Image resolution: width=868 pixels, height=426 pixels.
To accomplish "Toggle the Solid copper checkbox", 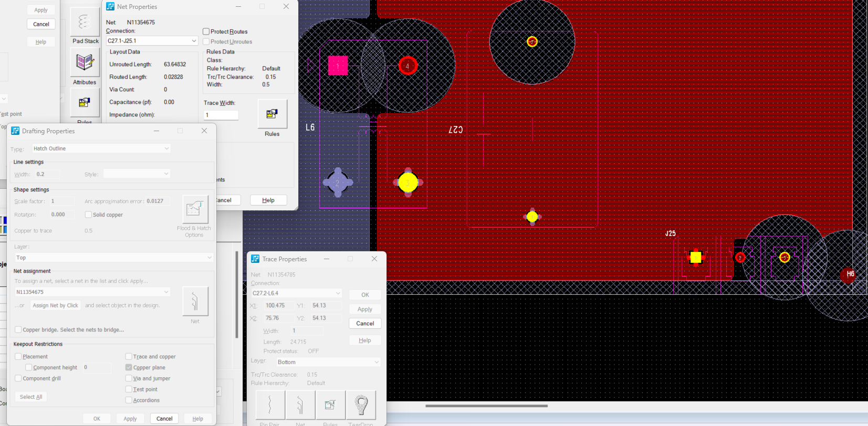I will (88, 215).
